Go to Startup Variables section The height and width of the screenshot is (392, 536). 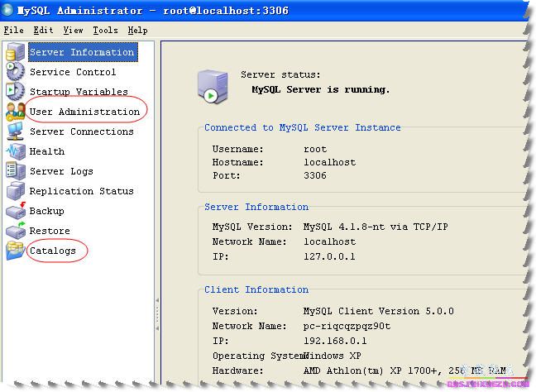[x=79, y=92]
